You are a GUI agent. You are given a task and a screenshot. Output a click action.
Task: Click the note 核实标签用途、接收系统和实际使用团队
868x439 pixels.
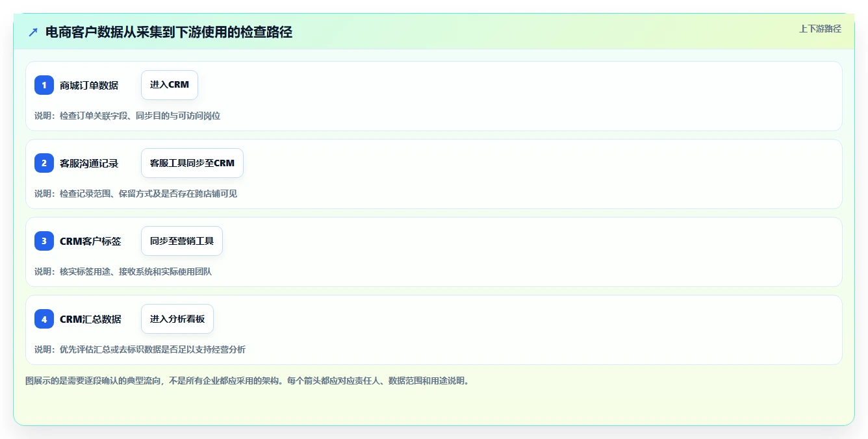[x=123, y=271]
